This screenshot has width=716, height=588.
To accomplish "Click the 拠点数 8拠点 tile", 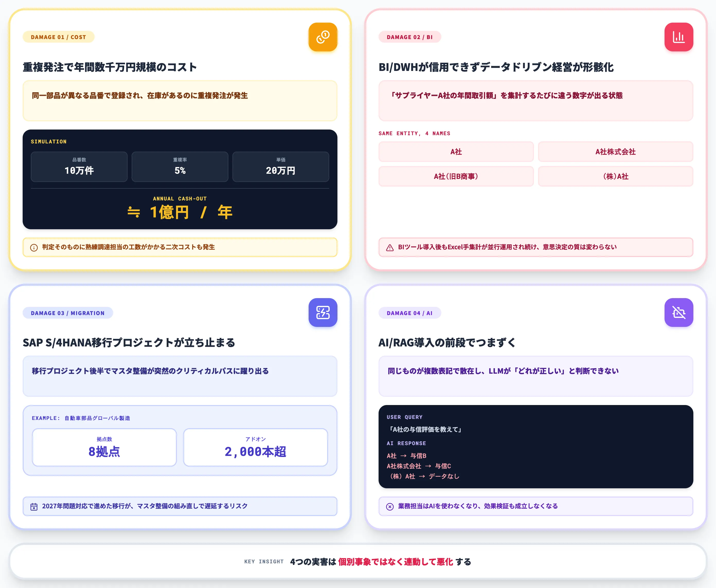I will point(104,447).
